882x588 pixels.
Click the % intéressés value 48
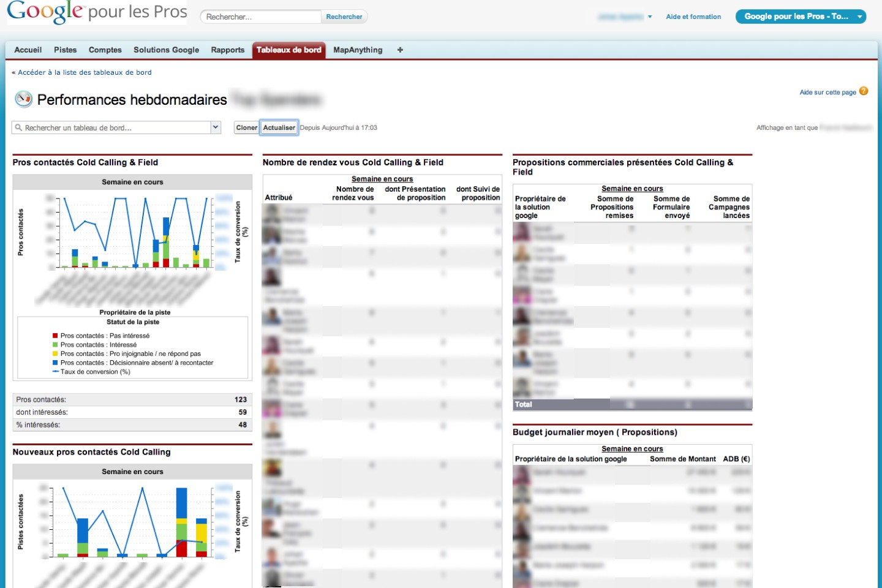[x=243, y=424]
